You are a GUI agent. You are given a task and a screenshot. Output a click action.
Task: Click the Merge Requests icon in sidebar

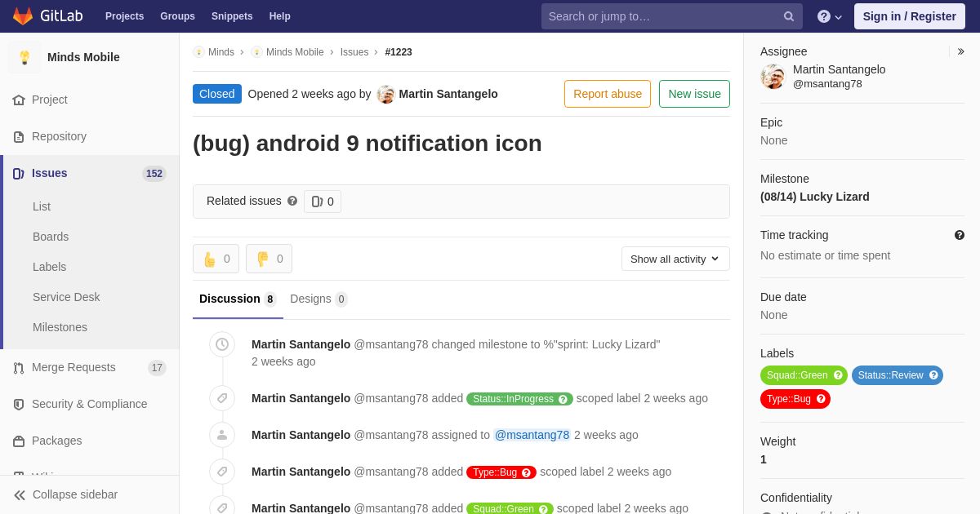point(19,368)
